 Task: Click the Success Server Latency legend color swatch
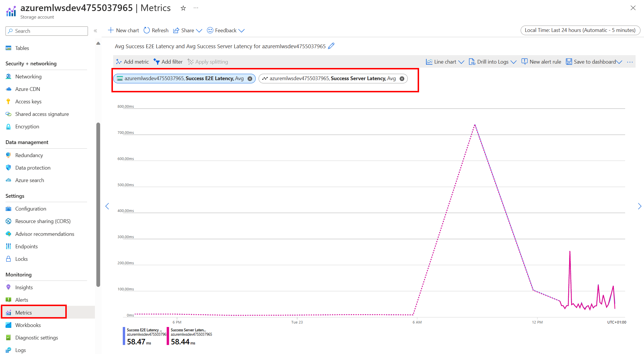pos(168,336)
